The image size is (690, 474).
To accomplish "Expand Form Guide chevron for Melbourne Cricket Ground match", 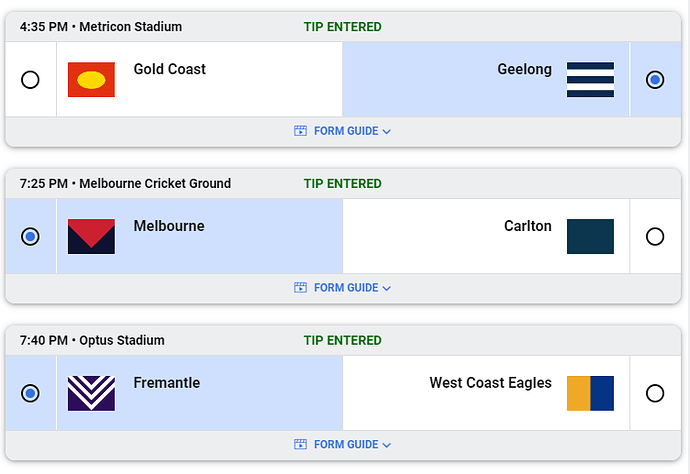I will pyautogui.click(x=387, y=288).
